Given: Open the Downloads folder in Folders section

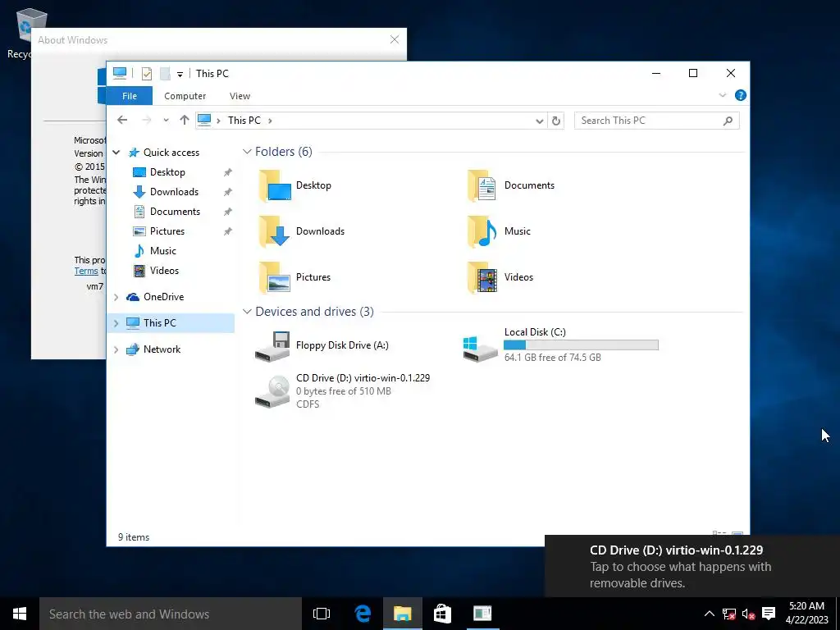Looking at the screenshot, I should 302,231.
